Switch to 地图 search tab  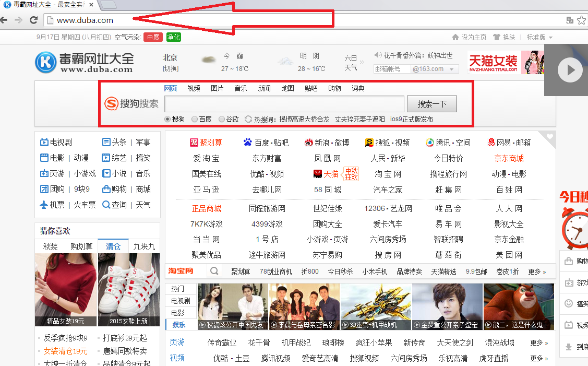287,88
